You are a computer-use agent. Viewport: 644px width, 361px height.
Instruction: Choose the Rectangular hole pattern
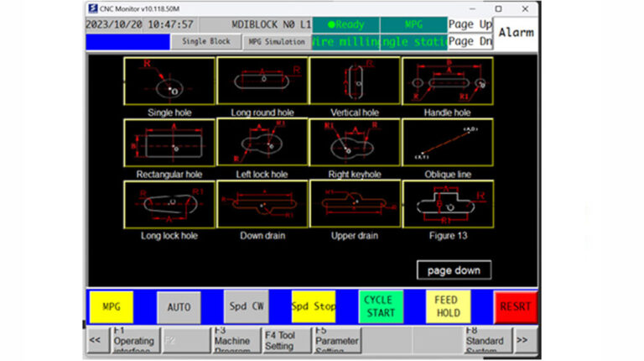pyautogui.click(x=169, y=143)
